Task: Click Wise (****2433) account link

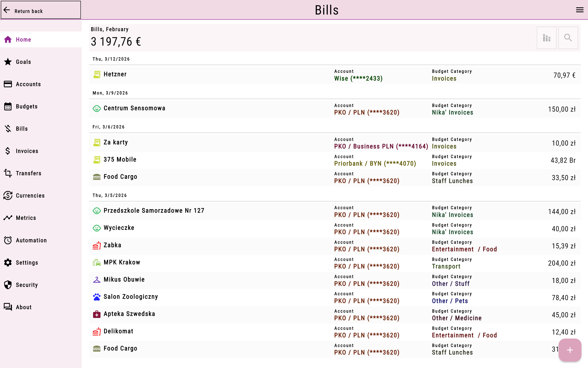Action: coord(358,78)
